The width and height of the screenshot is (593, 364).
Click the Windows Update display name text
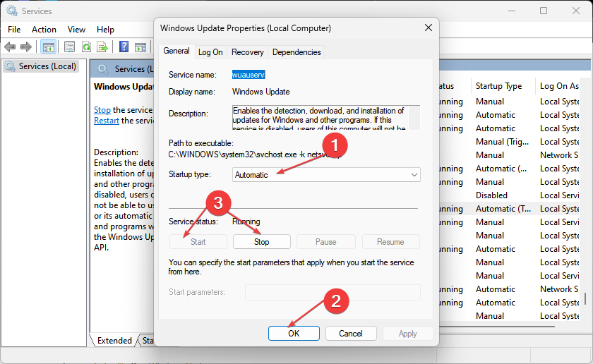[x=261, y=92]
